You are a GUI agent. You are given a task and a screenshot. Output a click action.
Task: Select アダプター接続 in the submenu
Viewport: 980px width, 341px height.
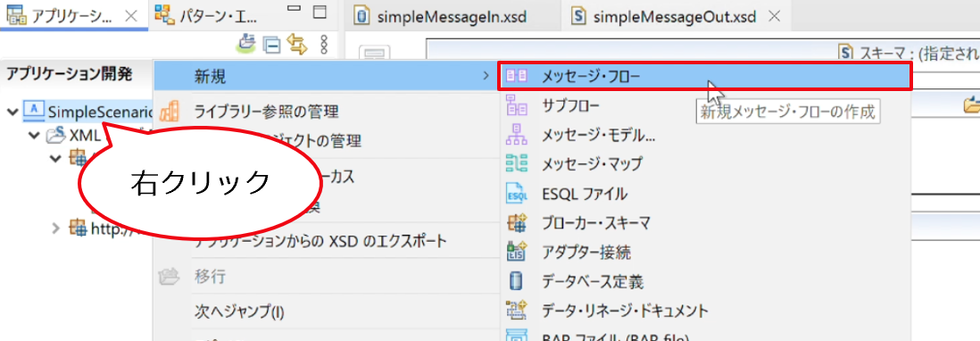[x=586, y=253]
